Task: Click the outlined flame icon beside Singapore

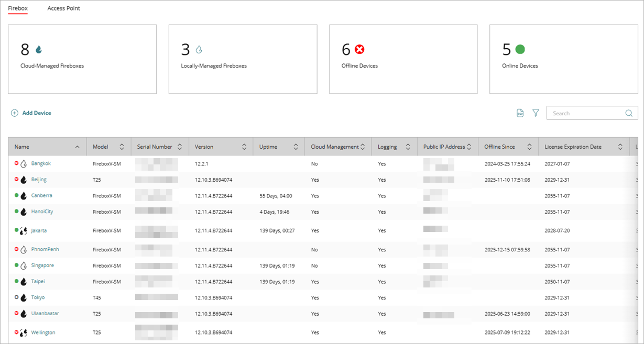Action: pyautogui.click(x=24, y=265)
